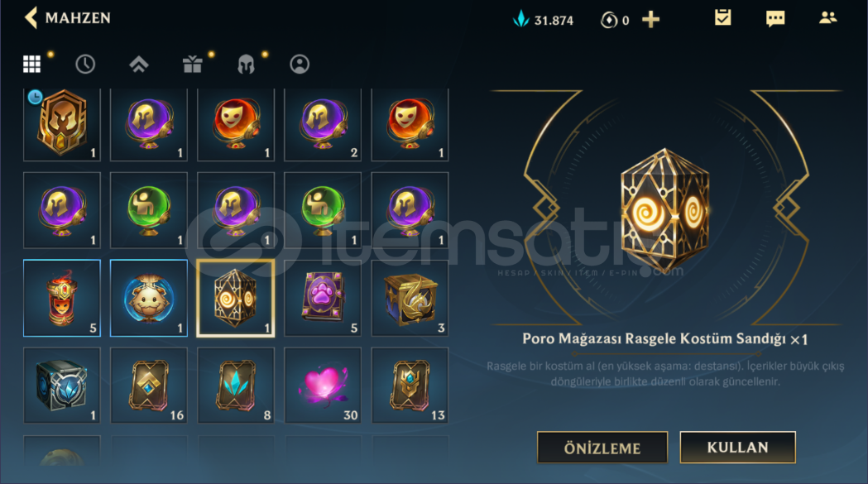Image resolution: width=868 pixels, height=484 pixels.
Task: Open the friends list icon
Action: [827, 17]
